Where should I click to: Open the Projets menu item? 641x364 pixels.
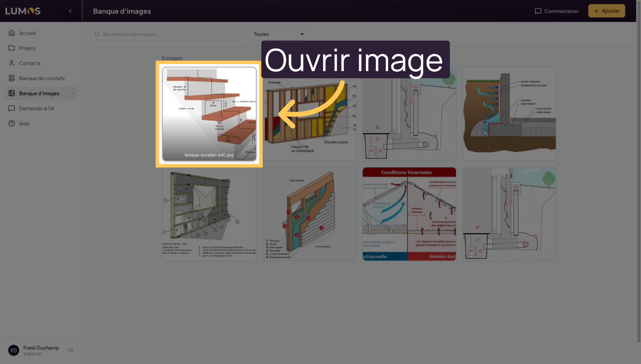tap(27, 48)
